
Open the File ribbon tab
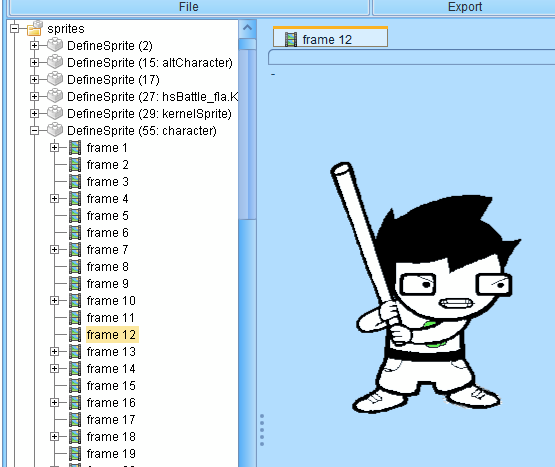coord(189,7)
